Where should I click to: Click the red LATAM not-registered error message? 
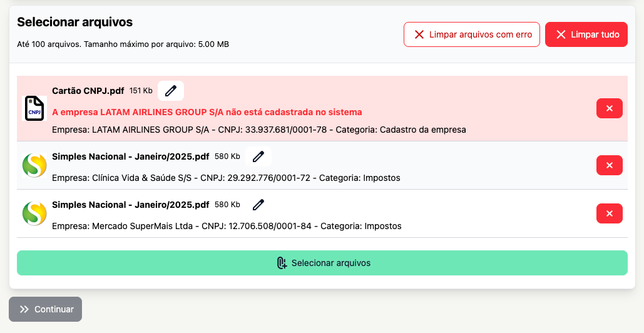[207, 112]
